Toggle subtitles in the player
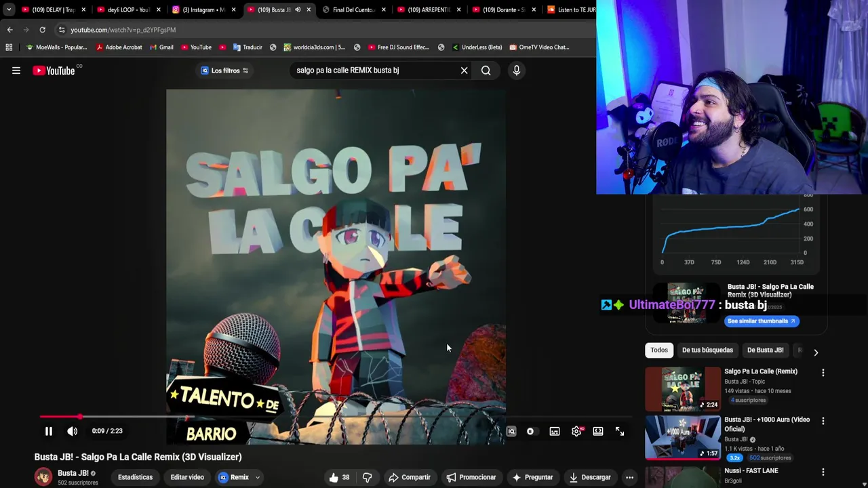The height and width of the screenshot is (488, 868). [x=555, y=431]
